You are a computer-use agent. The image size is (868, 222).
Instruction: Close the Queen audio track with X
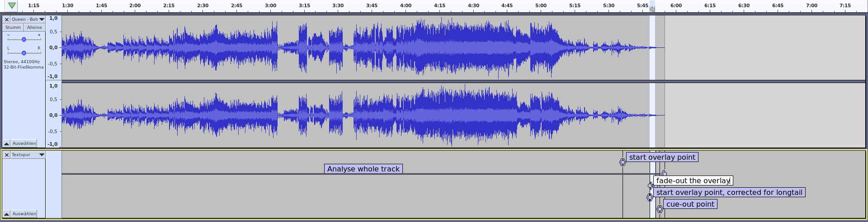click(7, 19)
